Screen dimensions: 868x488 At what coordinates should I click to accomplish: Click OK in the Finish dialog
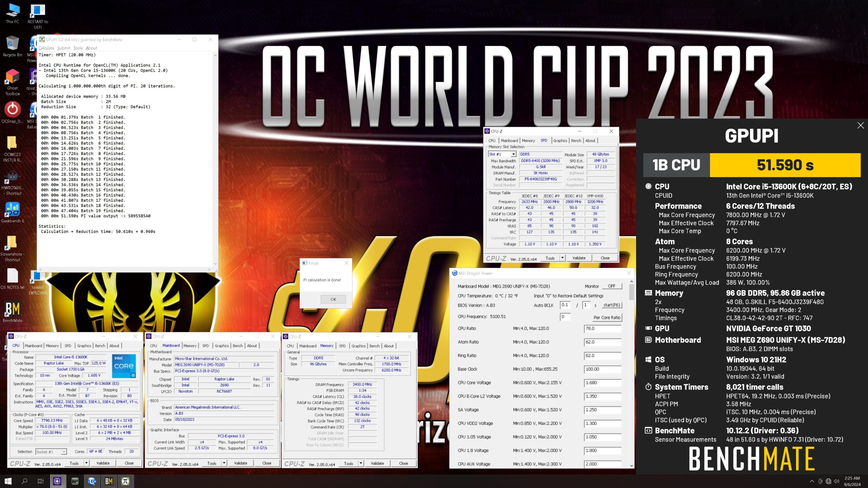[x=333, y=299]
